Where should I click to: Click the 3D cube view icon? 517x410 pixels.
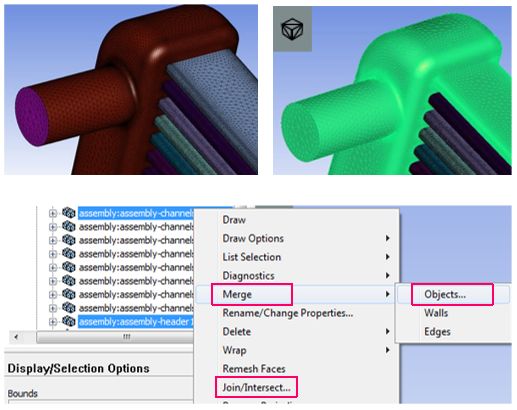[292, 29]
